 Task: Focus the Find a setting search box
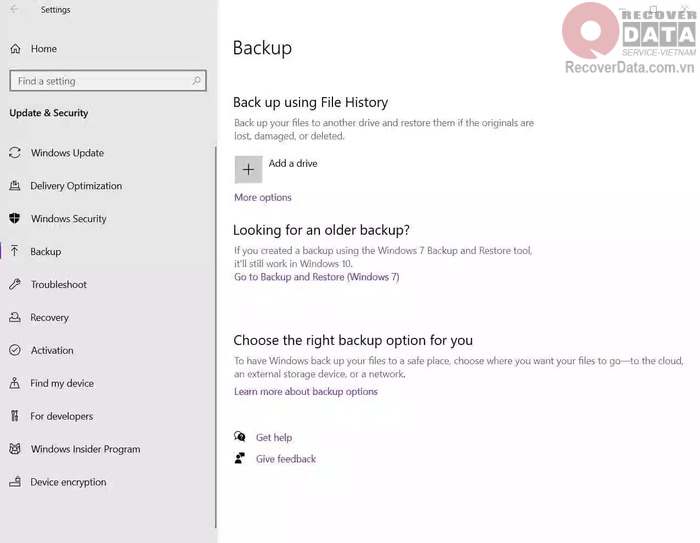108,81
